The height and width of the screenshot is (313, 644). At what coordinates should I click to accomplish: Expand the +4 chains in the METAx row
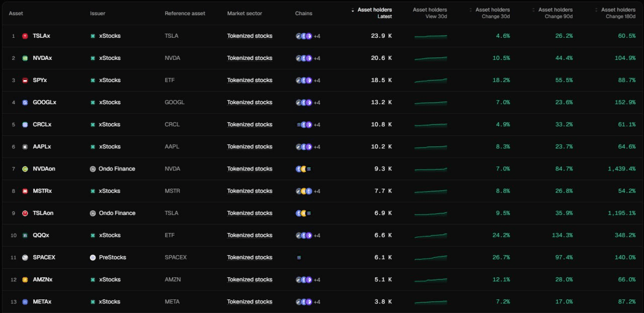point(317,302)
